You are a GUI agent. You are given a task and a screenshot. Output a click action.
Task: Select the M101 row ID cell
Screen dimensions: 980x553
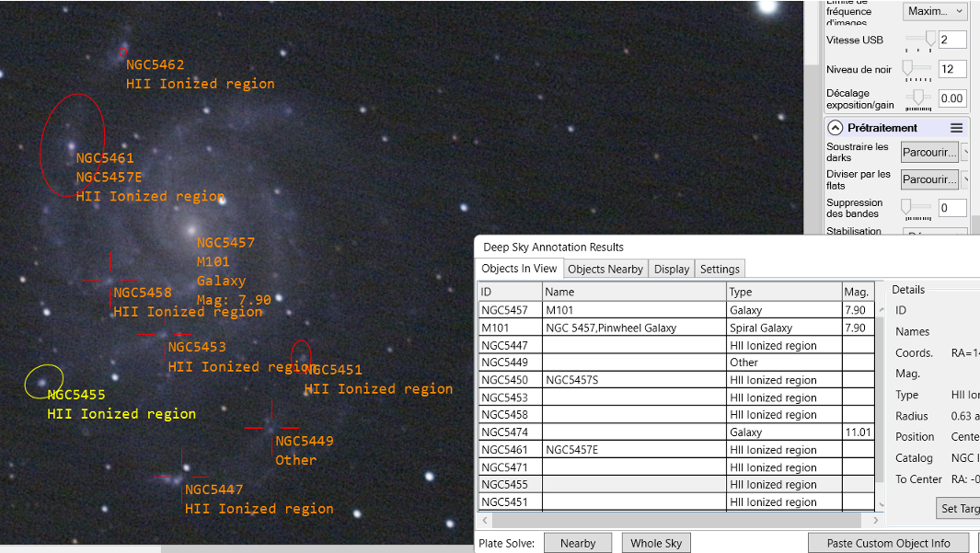[x=510, y=328]
